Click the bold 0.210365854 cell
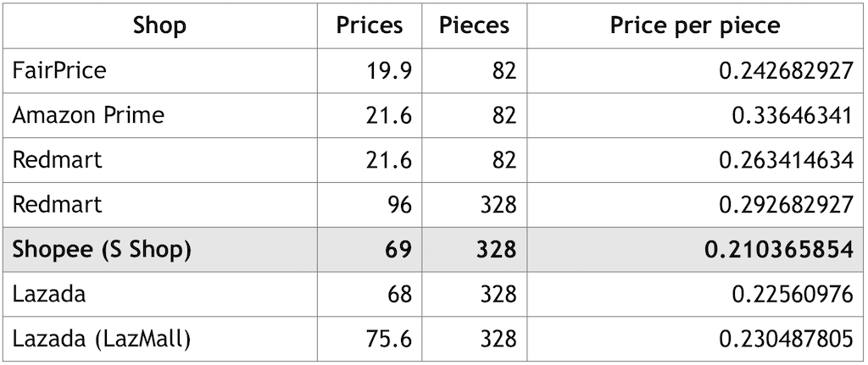Image resolution: width=868 pixels, height=365 pixels. click(x=695, y=250)
